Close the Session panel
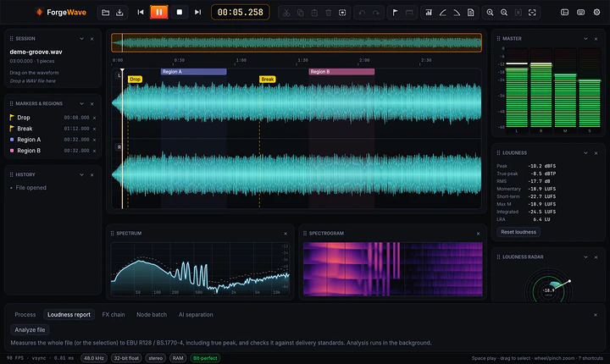 coord(92,39)
